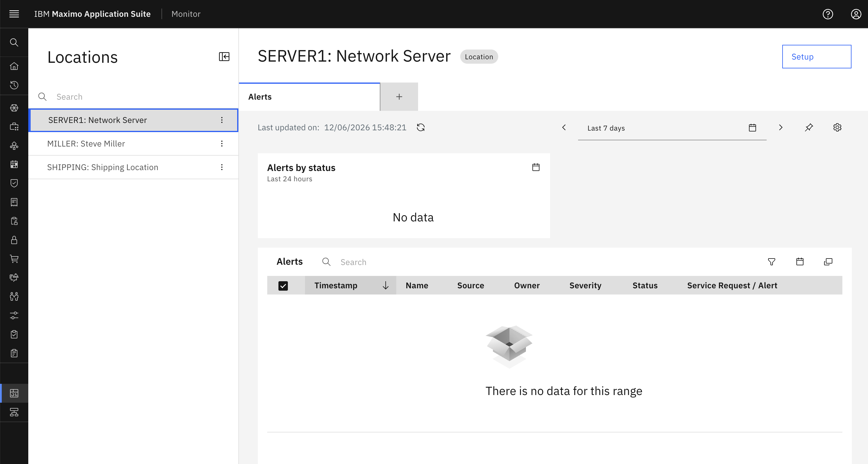This screenshot has height=464, width=868.
Task: Open the help icon in header
Action: click(x=828, y=14)
